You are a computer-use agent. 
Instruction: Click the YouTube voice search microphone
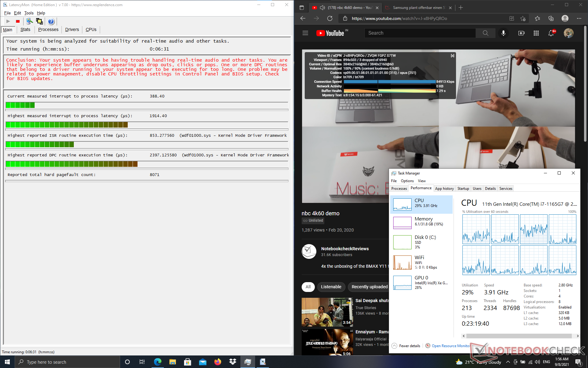point(503,33)
